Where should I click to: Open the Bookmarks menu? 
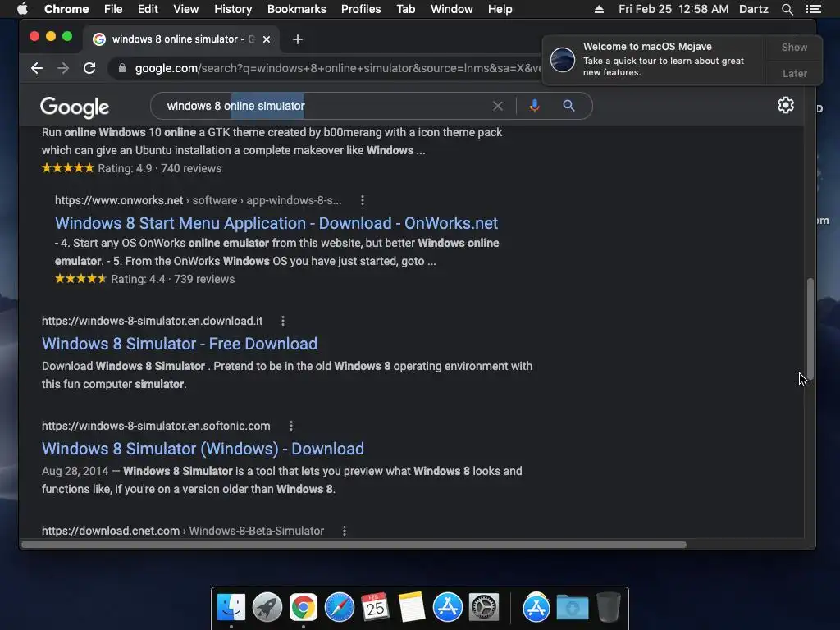[x=297, y=9]
